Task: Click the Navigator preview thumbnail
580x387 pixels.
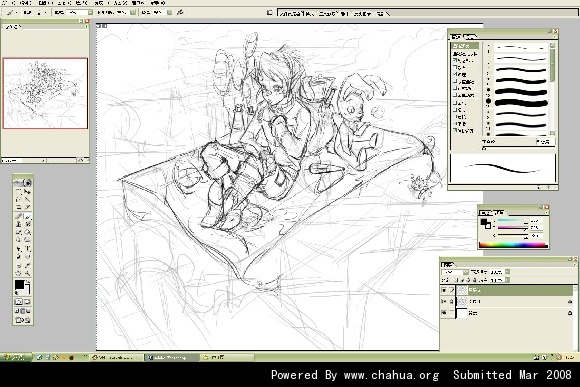Action: click(45, 93)
